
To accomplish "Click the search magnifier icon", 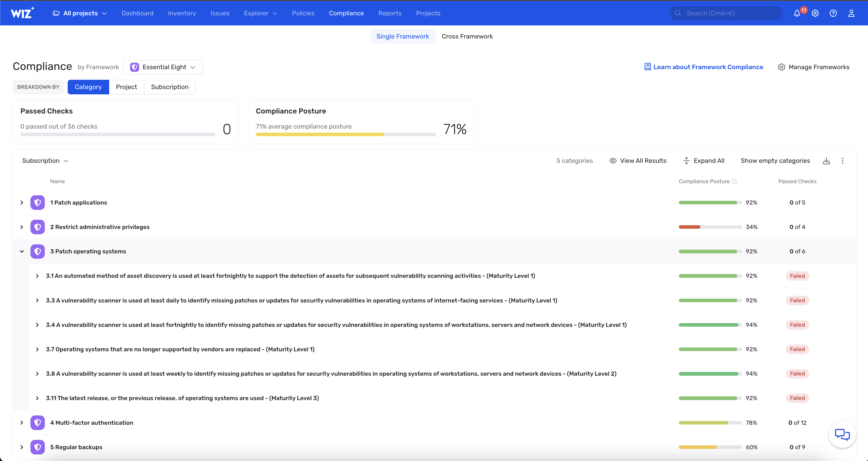I will [x=678, y=13].
